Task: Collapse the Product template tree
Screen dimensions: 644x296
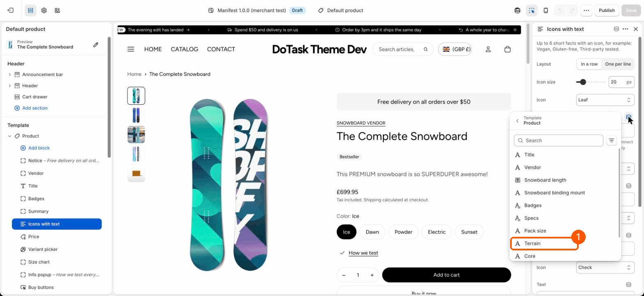Action: [10, 136]
